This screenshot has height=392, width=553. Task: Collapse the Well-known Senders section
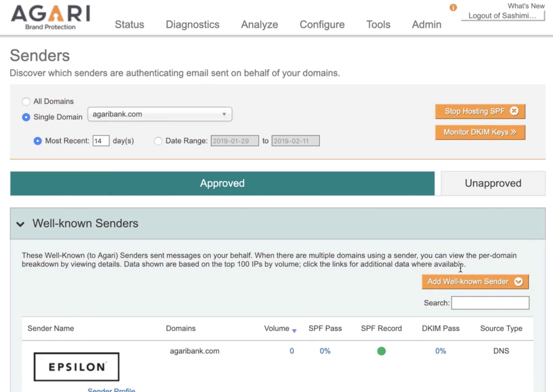point(20,224)
